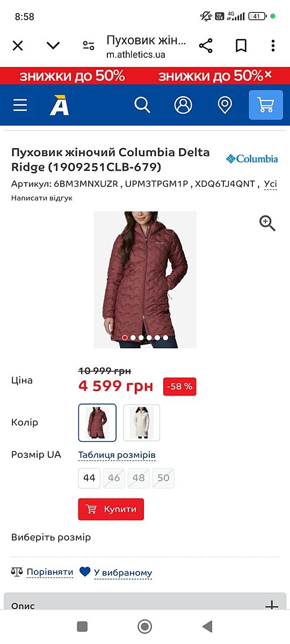The width and height of the screenshot is (290, 644).
Task: Open the user account profile icon
Action: (183, 105)
